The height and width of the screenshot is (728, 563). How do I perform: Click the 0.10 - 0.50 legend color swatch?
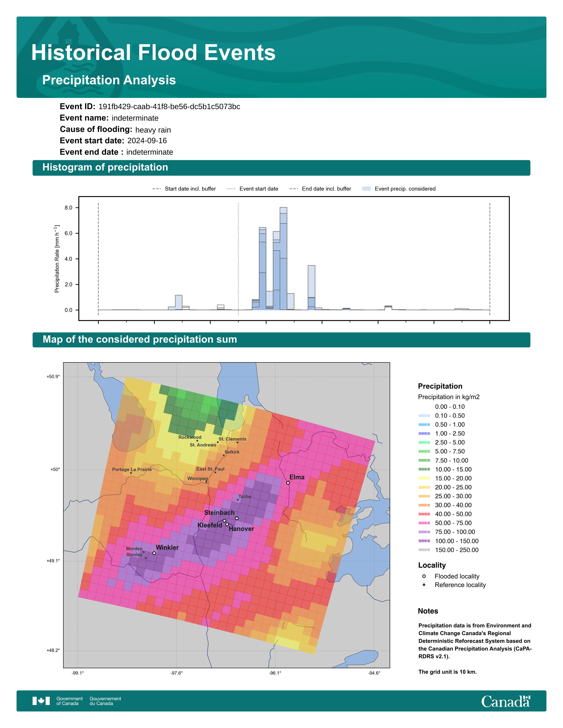tap(424, 416)
